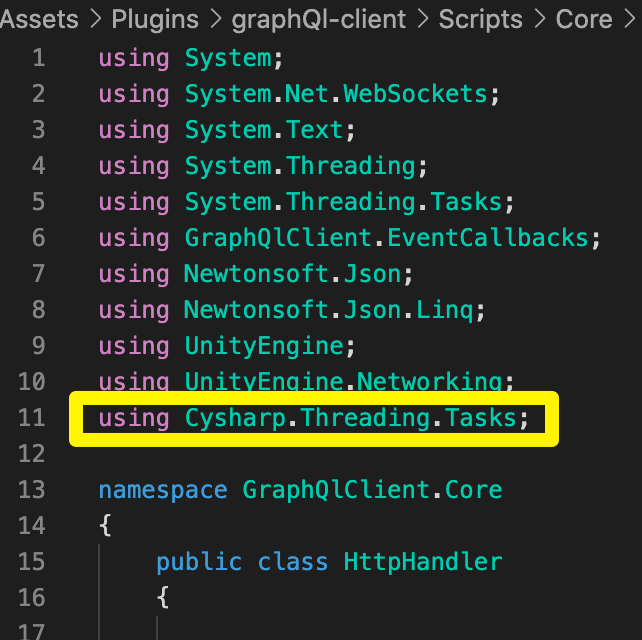Click the opening brace on line 16
The image size is (642, 640).
[x=163, y=597]
